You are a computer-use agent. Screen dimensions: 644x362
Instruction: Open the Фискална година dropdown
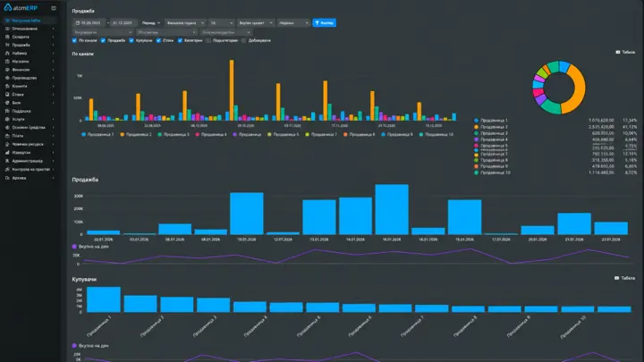pos(185,23)
